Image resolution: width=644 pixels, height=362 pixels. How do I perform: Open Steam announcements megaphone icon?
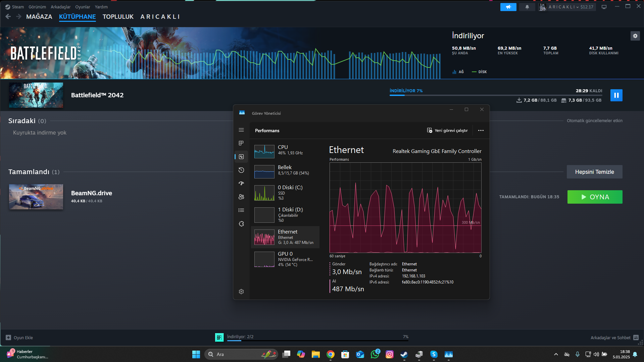(x=508, y=7)
